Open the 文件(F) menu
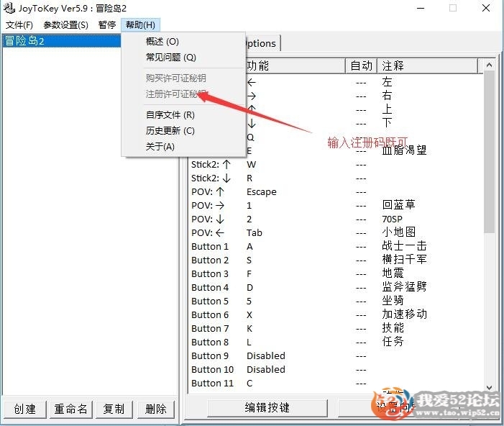The width and height of the screenshot is (504, 426). click(x=19, y=24)
